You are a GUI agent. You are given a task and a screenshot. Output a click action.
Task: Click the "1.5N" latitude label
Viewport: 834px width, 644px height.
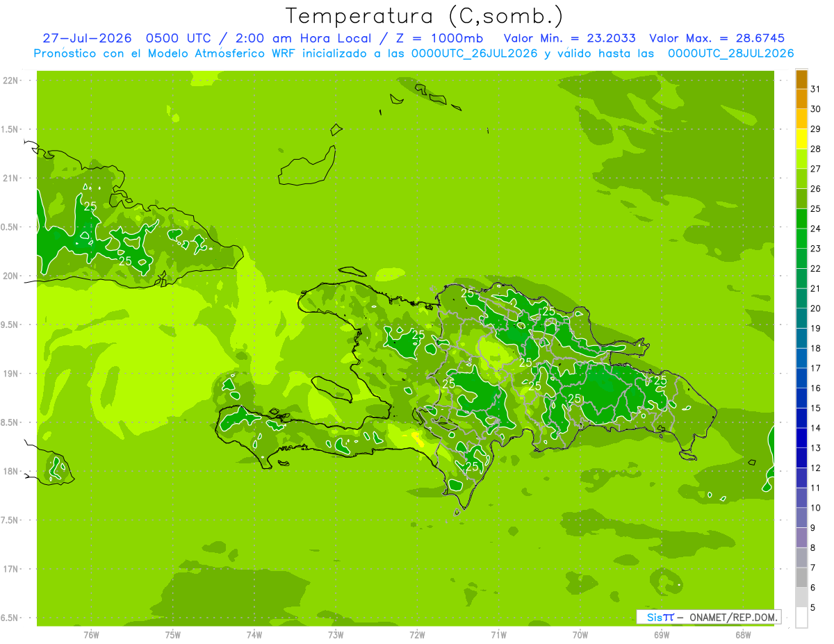[x=10, y=129]
